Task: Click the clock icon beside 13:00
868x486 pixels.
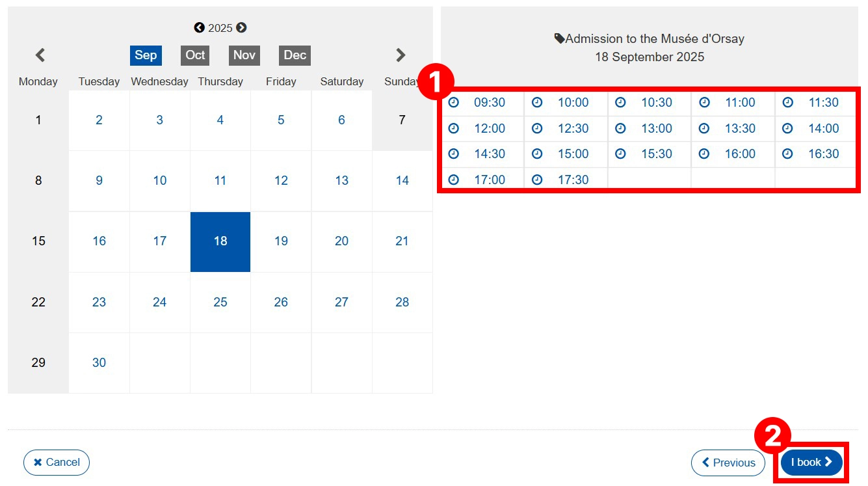Action: click(x=621, y=129)
